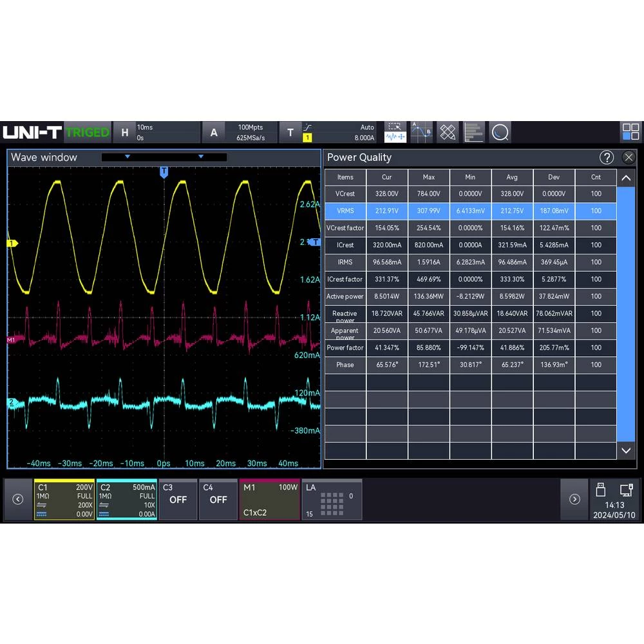Click the Cur column header
This screenshot has height=644, width=644.
pyautogui.click(x=387, y=177)
